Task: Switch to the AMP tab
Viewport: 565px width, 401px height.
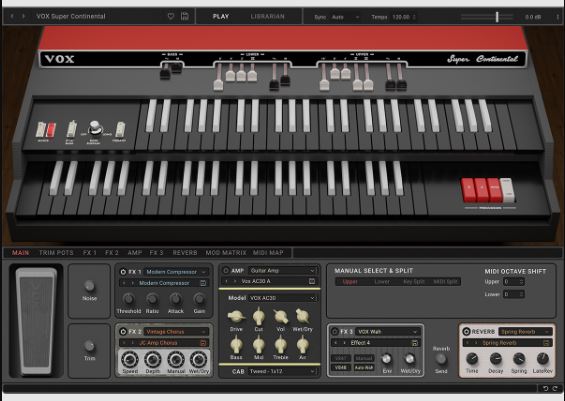Action: coord(135,253)
